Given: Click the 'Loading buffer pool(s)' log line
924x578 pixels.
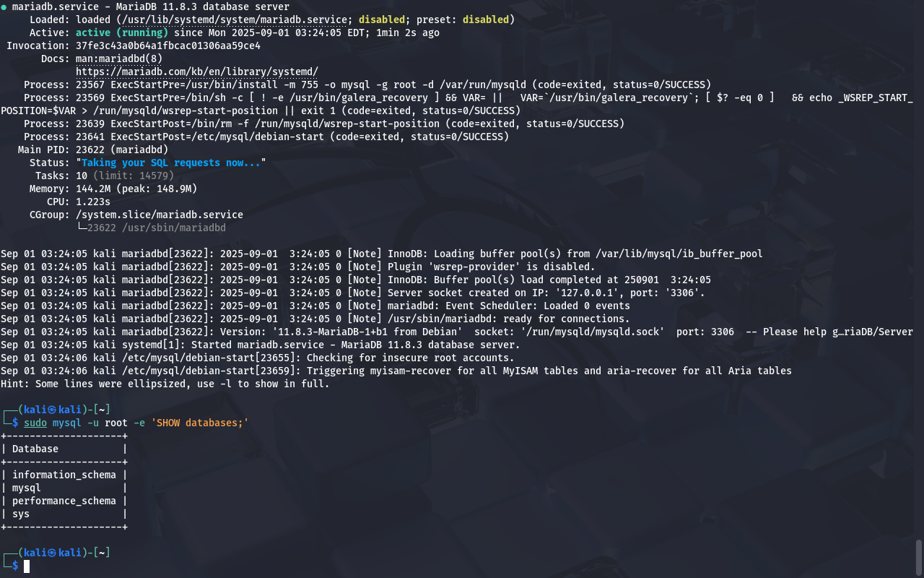Looking at the screenshot, I should click(x=382, y=254).
